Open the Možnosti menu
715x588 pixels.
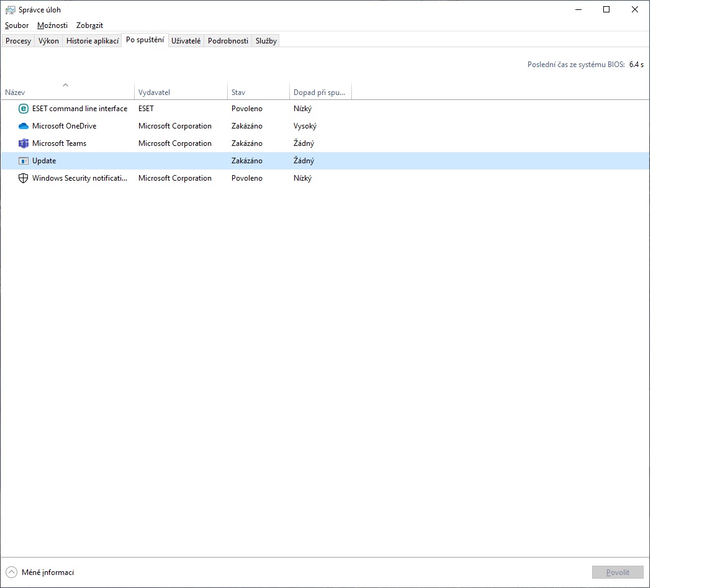click(x=52, y=25)
